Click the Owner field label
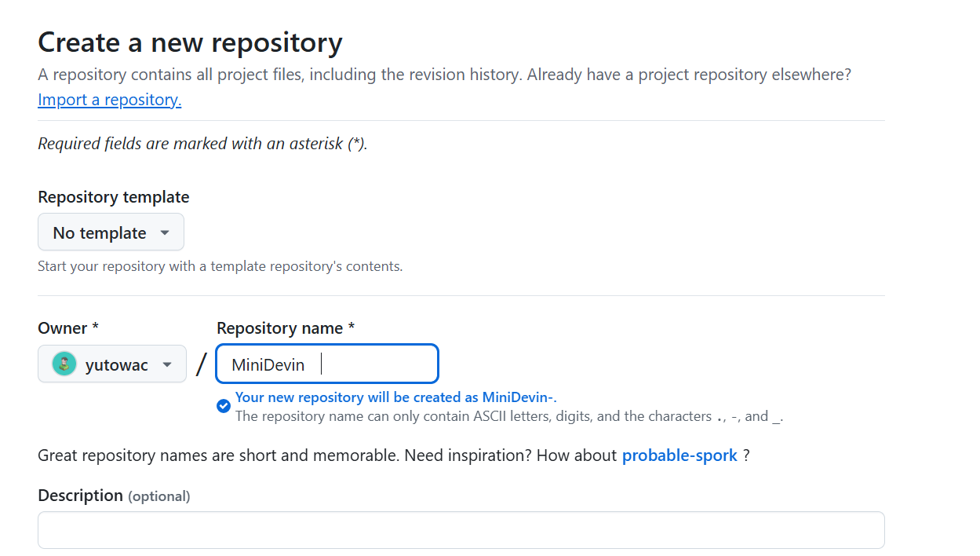Screen dimensions: 980x556 click(x=67, y=328)
